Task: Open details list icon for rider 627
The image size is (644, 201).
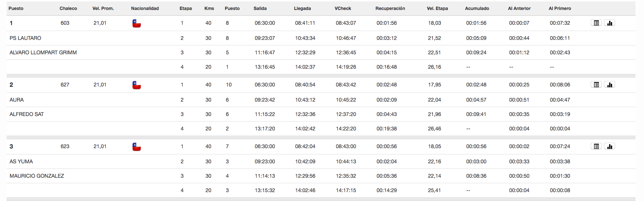Action: pyautogui.click(x=596, y=85)
